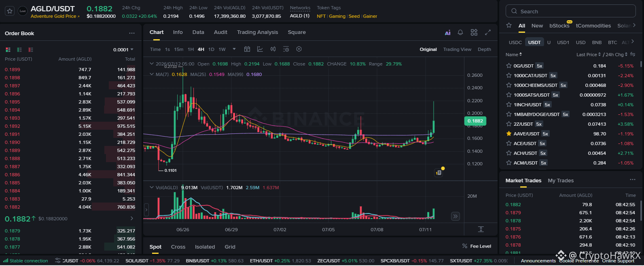Add AGLD/USDT to favorites with header star
This screenshot has width=644, height=266.
[x=10, y=11]
